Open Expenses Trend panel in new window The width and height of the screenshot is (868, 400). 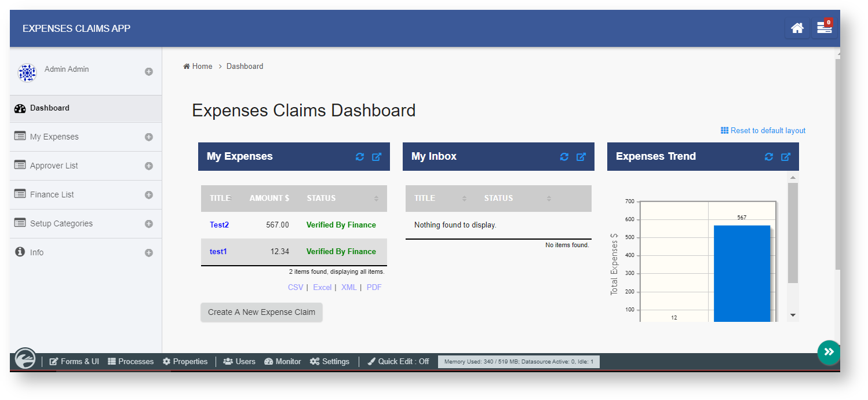pos(786,157)
